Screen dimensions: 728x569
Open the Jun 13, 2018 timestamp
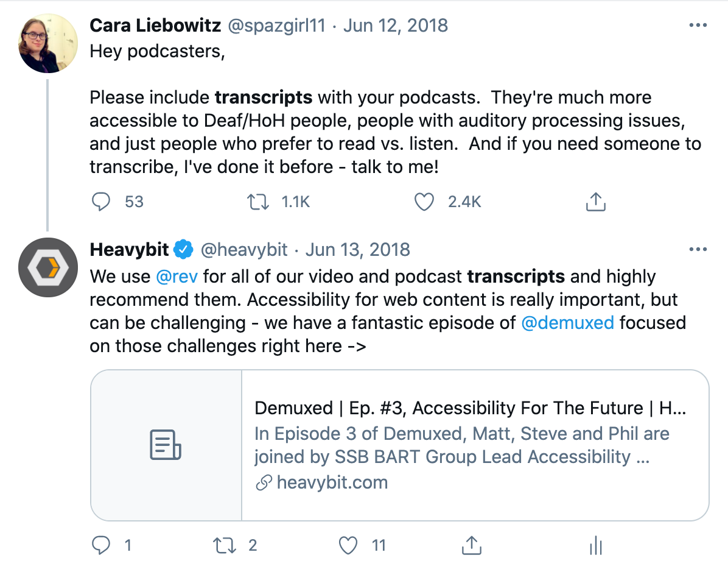point(357,250)
